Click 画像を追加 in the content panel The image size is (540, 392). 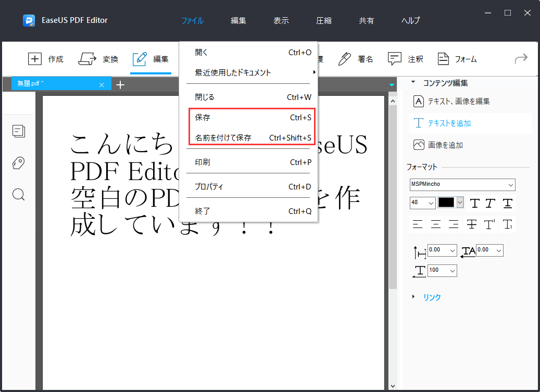[445, 145]
